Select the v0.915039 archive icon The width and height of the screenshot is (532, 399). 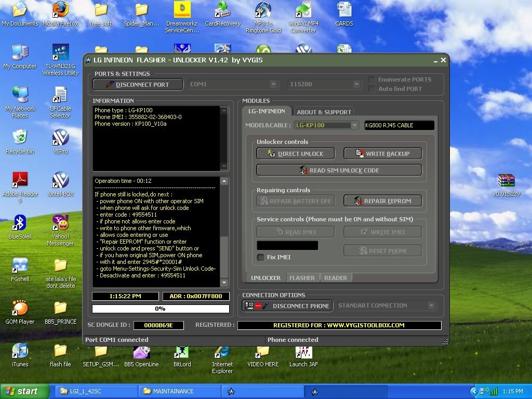click(x=506, y=185)
